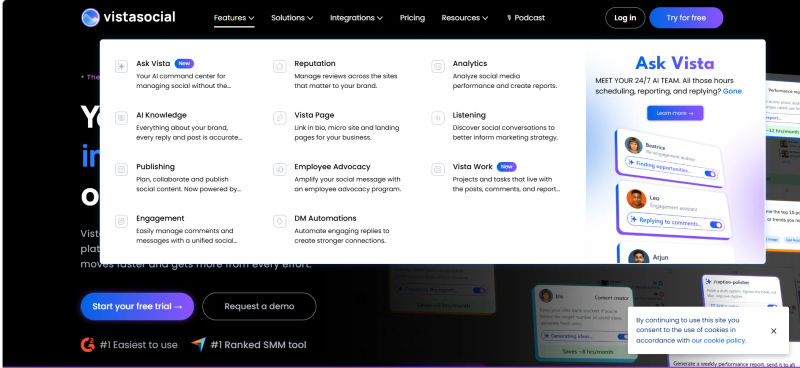Click the Request a demo button
This screenshot has height=368, width=800.
[259, 306]
